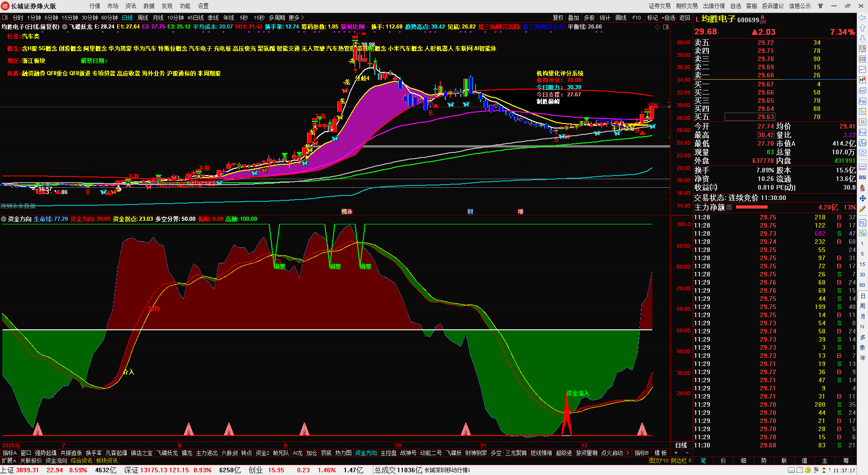Viewport: 868px width, 475px height.
Task: Open the 市场 menu
Action: (113, 6)
